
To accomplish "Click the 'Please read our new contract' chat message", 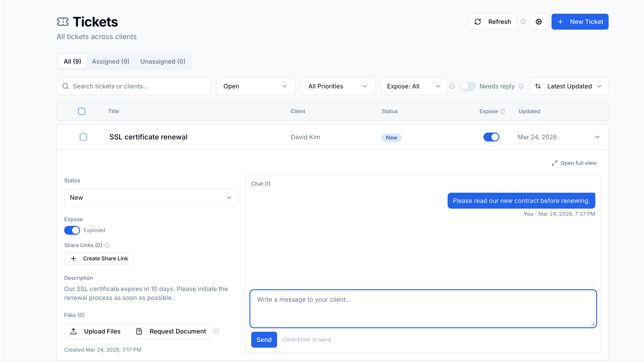I will [521, 201].
